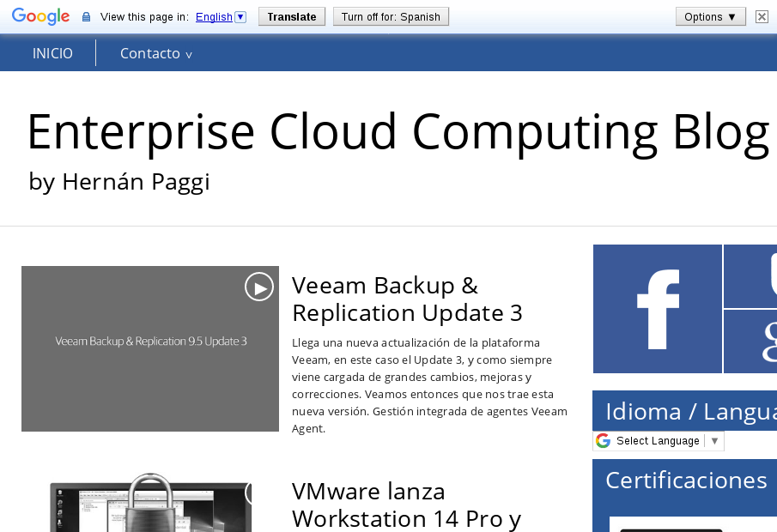The image size is (777, 532).
Task: Click the Certificaciones heading
Action: (x=686, y=480)
